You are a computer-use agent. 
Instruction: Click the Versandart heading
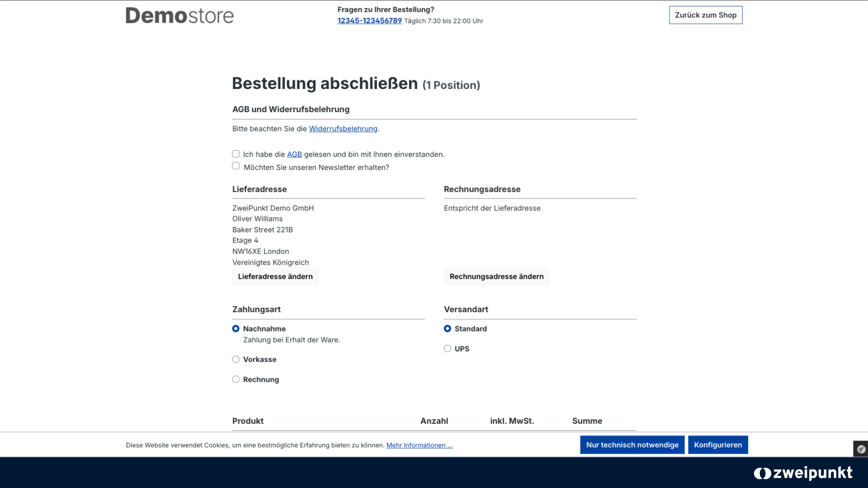tap(466, 310)
